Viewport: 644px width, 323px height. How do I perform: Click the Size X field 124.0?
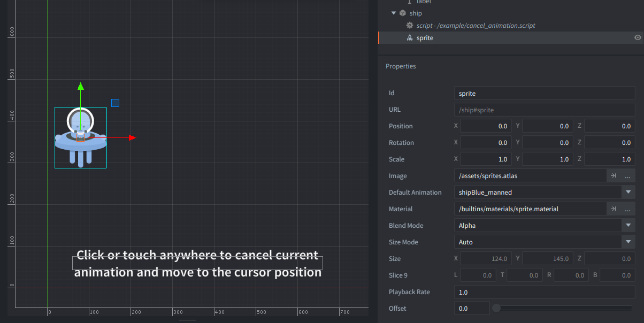[486, 259]
